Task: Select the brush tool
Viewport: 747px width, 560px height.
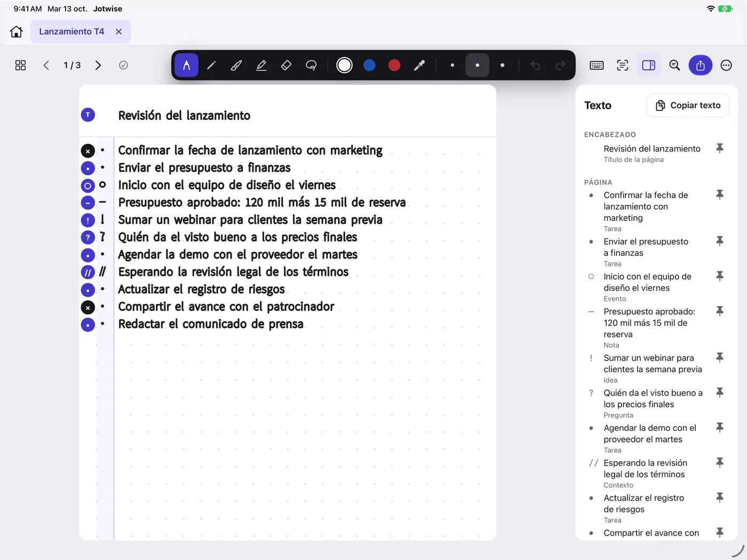Action: click(x=236, y=65)
